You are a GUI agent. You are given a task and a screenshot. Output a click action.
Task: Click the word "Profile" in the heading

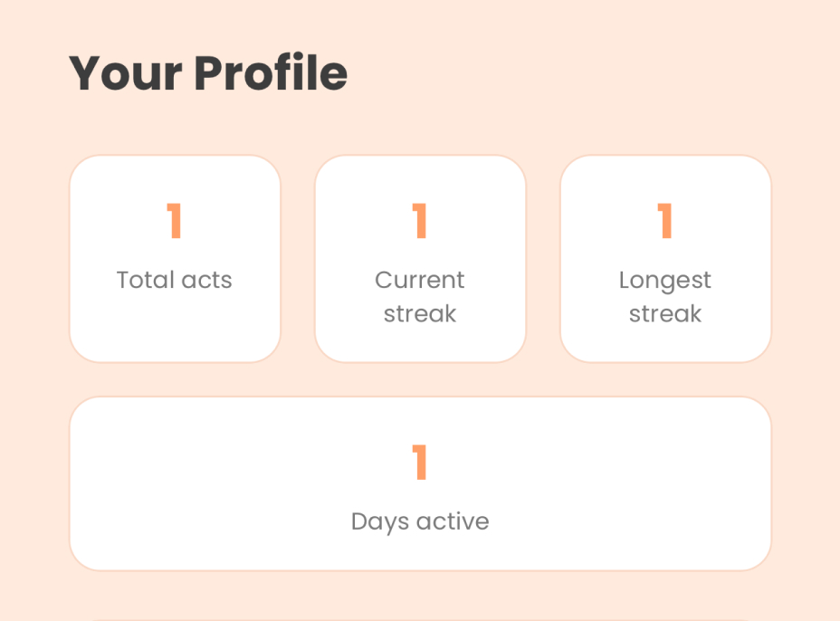[x=271, y=73]
